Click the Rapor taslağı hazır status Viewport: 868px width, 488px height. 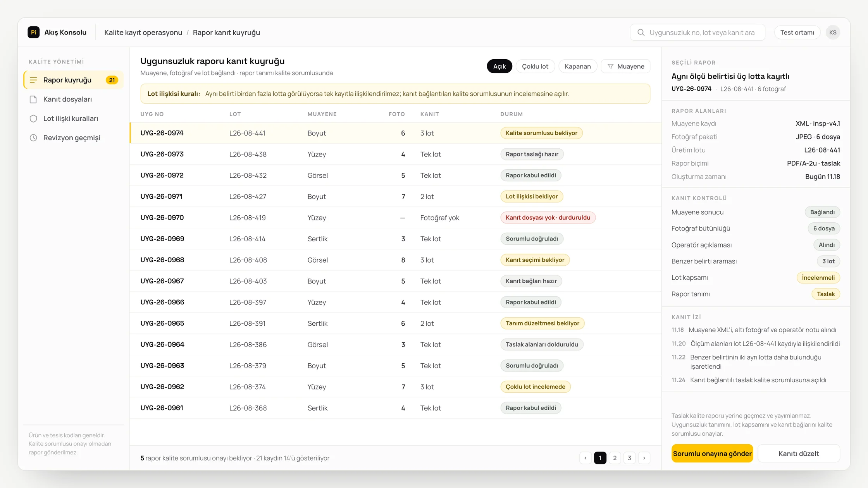point(532,154)
